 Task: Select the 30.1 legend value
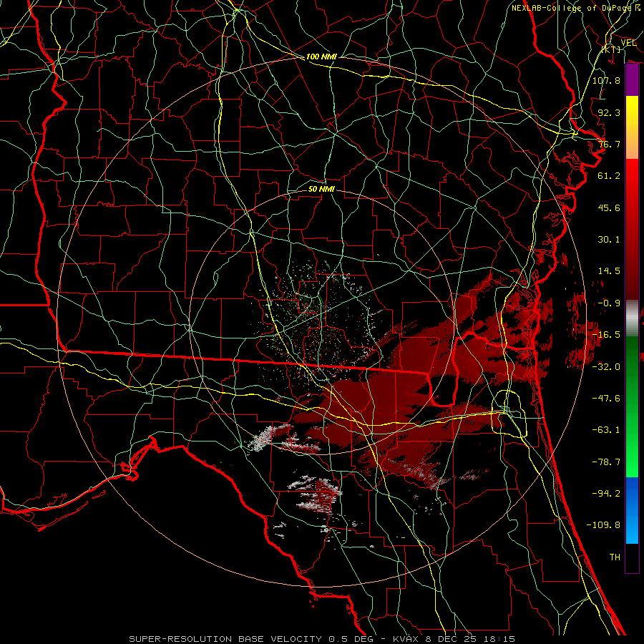coord(609,240)
